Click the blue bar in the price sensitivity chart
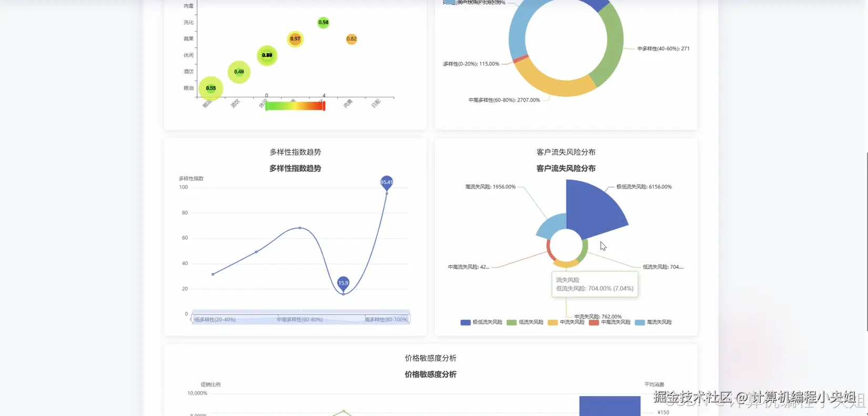This screenshot has width=868, height=416. [x=610, y=406]
